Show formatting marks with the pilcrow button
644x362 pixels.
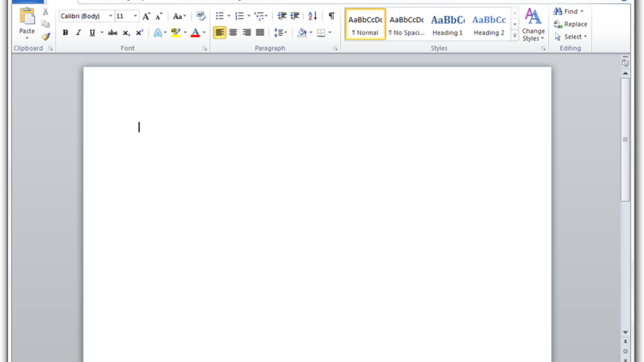click(x=331, y=17)
